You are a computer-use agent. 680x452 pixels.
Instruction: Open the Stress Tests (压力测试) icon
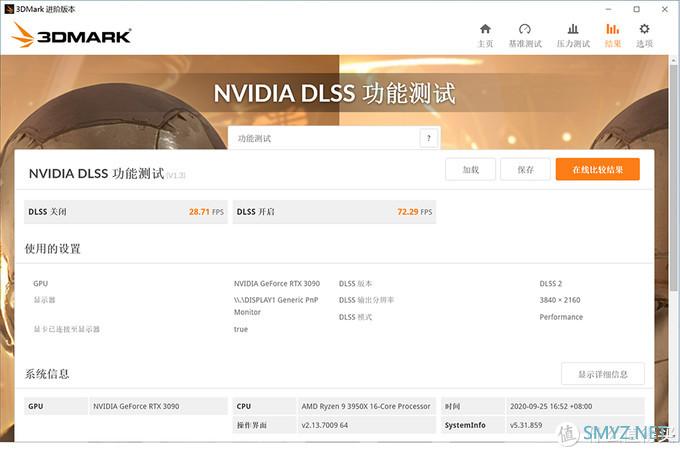tap(573, 29)
